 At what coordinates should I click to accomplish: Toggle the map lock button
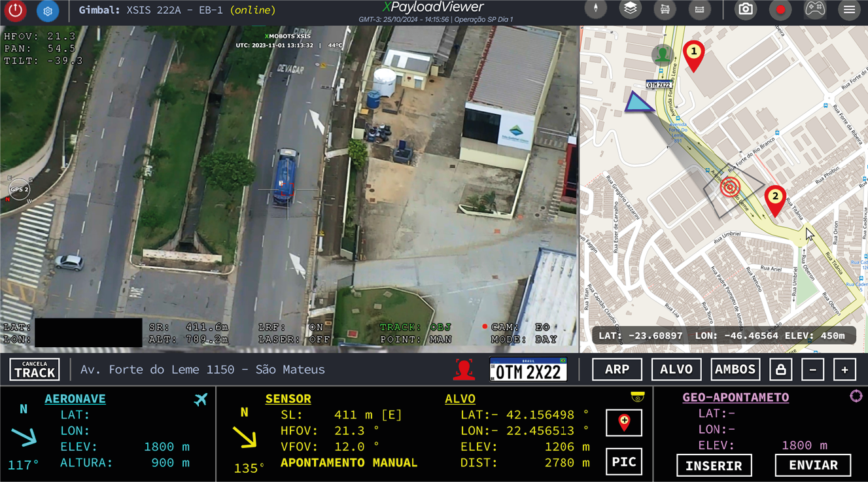(x=780, y=370)
